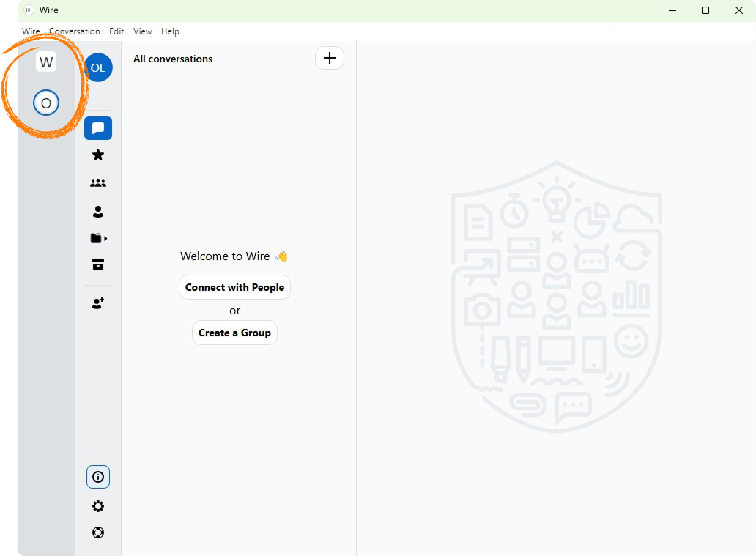The width and height of the screenshot is (756, 556).
Task: Open Preferences gear icon
Action: (x=98, y=506)
